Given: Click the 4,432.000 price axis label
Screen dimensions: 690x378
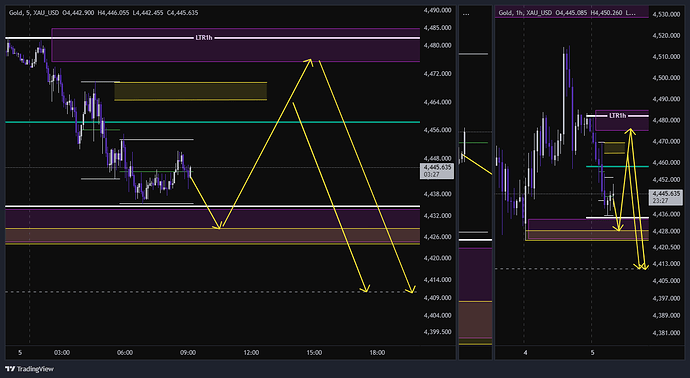Looking at the screenshot, I should pos(437,216).
